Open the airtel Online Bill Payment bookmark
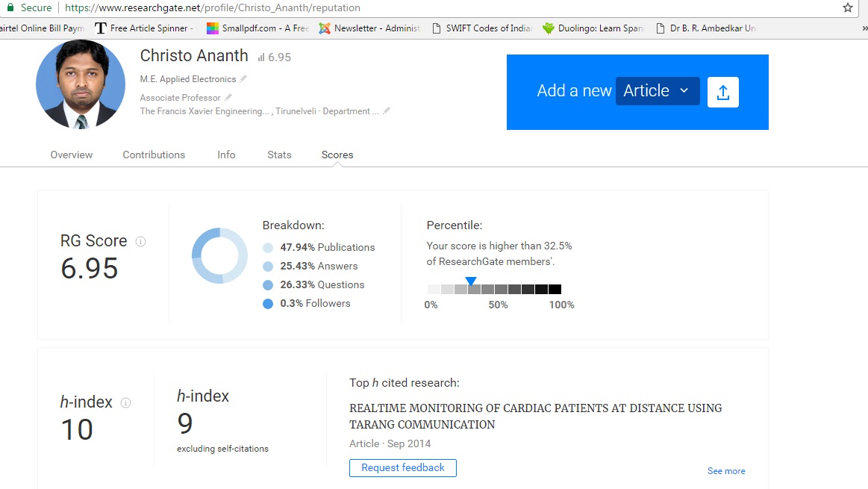The image size is (868, 489). point(42,28)
